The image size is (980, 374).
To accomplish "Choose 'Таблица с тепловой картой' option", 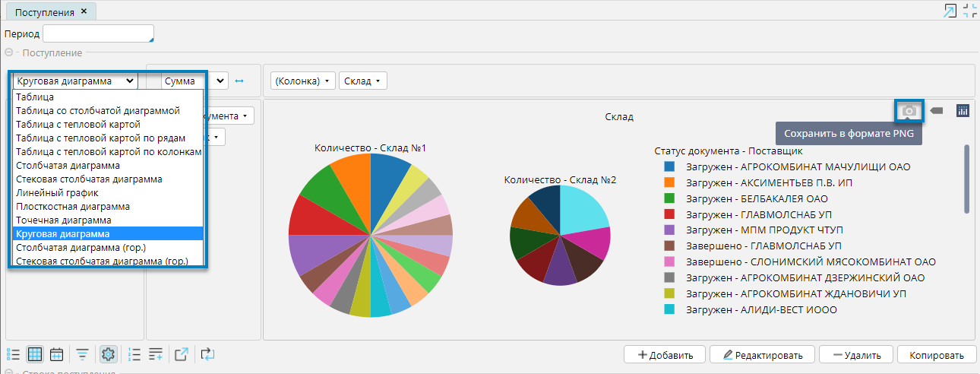I will pos(77,125).
